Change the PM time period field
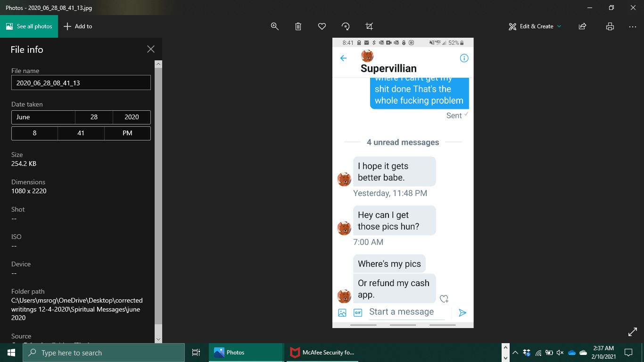 click(x=127, y=133)
